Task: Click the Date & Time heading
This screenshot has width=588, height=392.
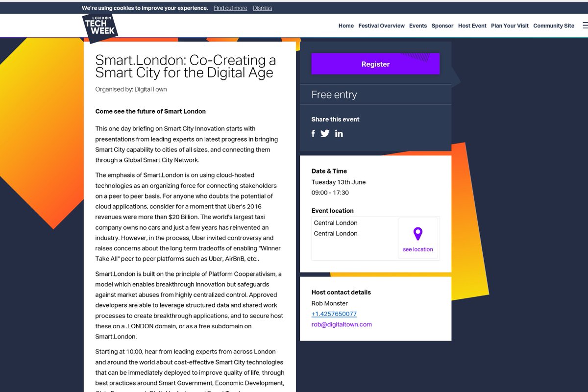Action: coord(329,171)
